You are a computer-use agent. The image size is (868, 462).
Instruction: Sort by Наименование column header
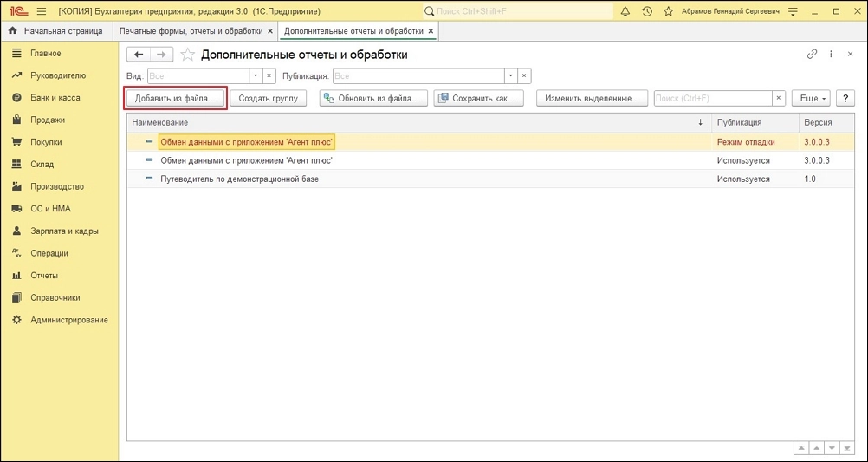coord(419,122)
